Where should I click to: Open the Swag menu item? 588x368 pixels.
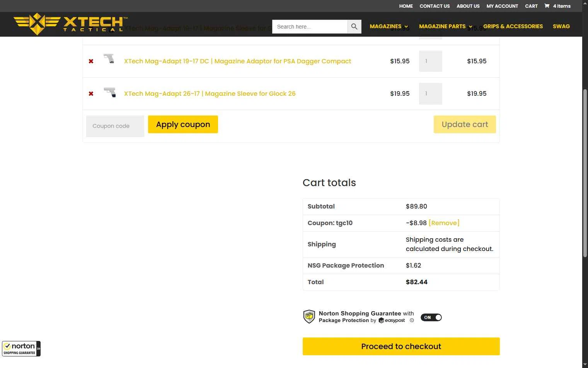tap(561, 26)
